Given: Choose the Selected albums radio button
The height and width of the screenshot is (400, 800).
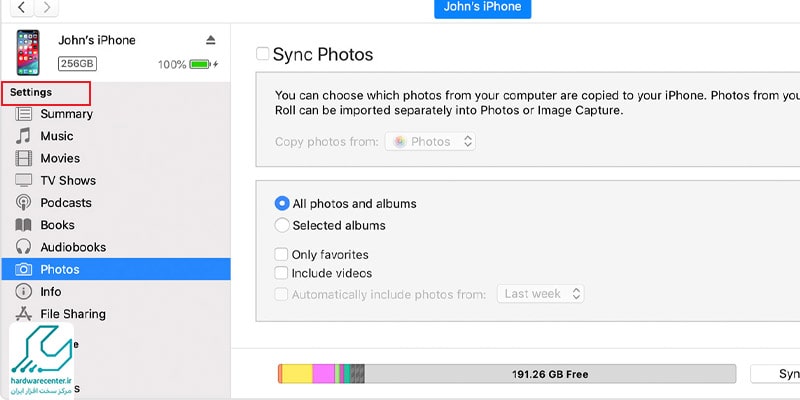Looking at the screenshot, I should [x=282, y=226].
